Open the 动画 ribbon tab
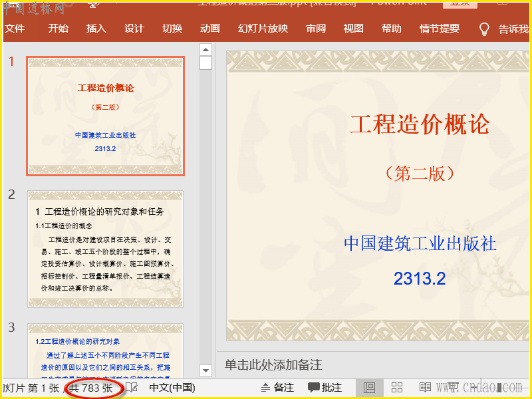This screenshot has width=532, height=399. [x=210, y=29]
